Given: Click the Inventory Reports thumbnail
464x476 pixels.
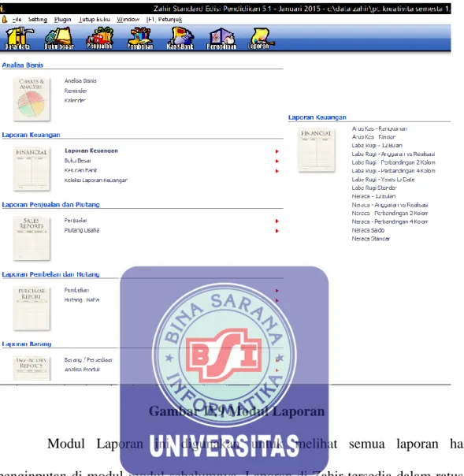Looking at the screenshot, I should tap(32, 368).
